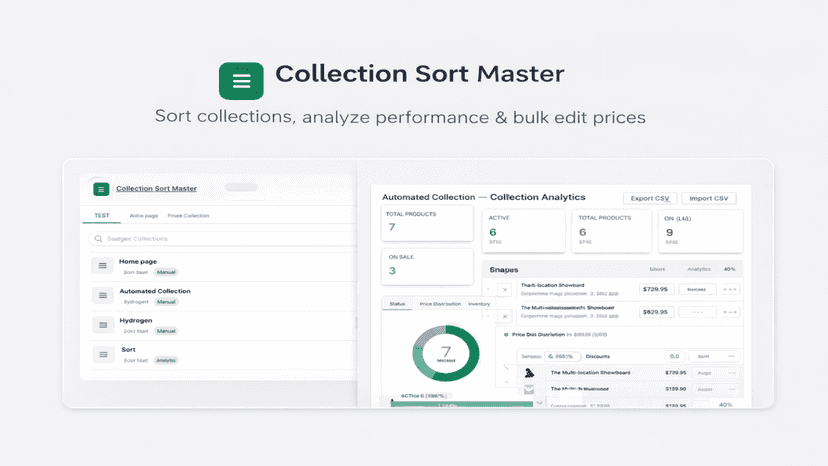Open the Inventory chart tab
This screenshot has height=466, width=828.
tap(479, 304)
